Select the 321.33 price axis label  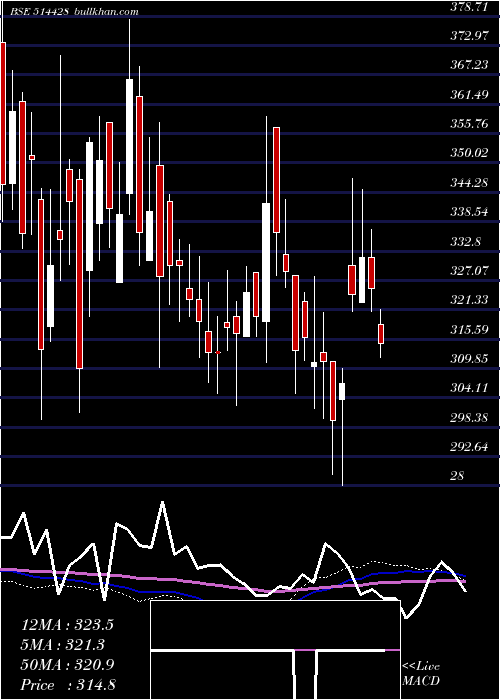click(469, 300)
